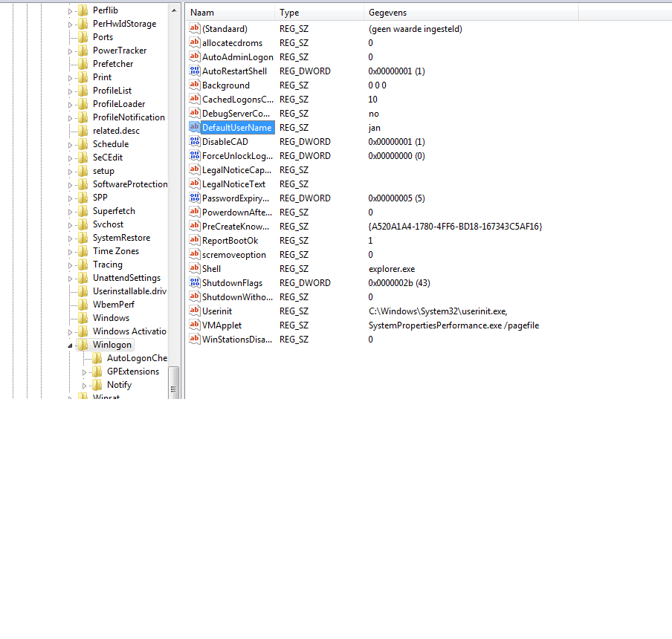Click '(geen waarde ingesteld)' data

[416, 29]
